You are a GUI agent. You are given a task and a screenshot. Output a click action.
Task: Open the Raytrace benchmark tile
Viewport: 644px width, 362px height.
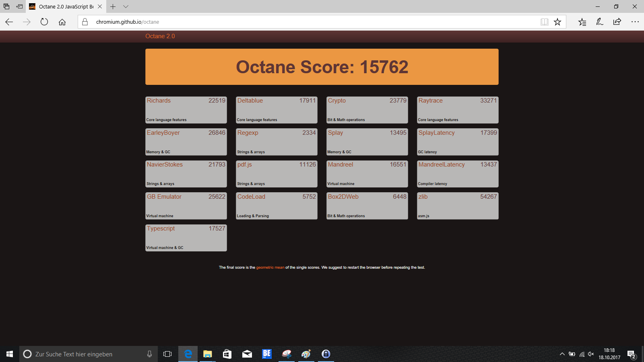[x=458, y=110]
